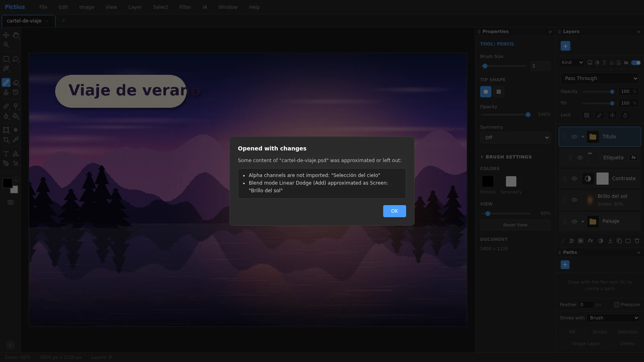Adjust the Brush Size slider
This screenshot has width=644, height=362.
(504, 66)
